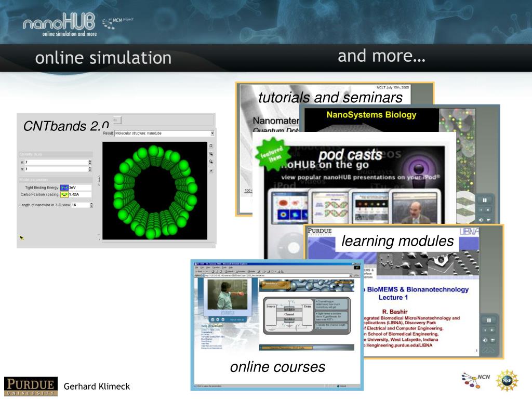Click the lecture video in online courses window
532x399 pixels.
click(228, 295)
